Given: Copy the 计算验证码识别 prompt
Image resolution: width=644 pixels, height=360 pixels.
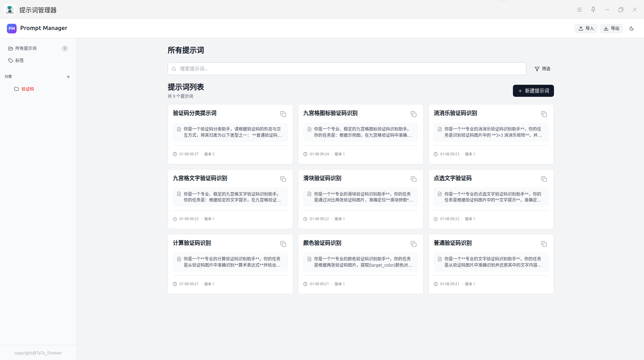Looking at the screenshot, I should 283,244.
